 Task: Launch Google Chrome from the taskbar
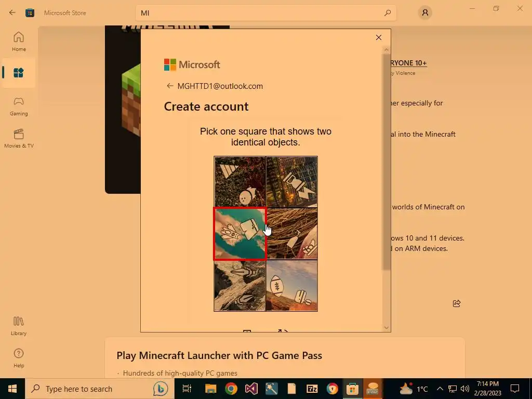[231, 389]
